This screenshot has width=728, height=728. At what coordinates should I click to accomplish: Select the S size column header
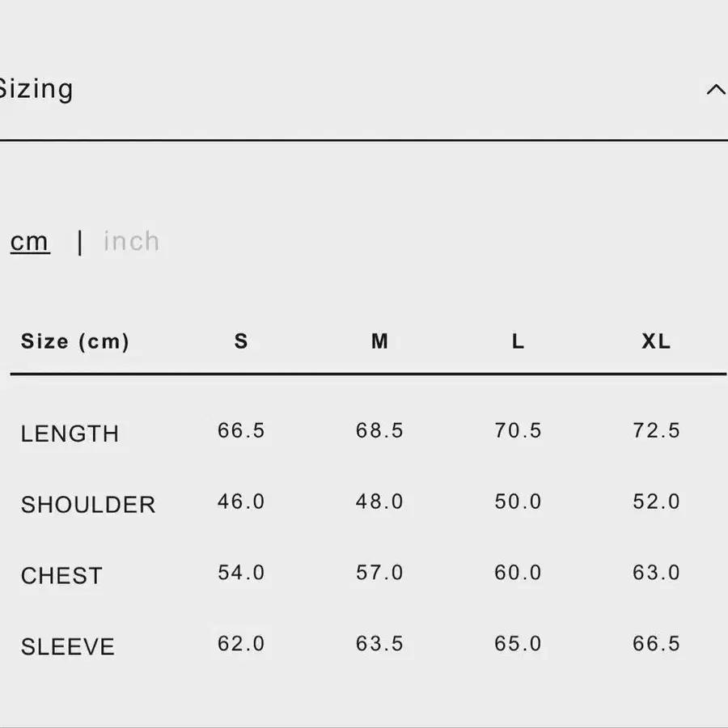point(241,341)
